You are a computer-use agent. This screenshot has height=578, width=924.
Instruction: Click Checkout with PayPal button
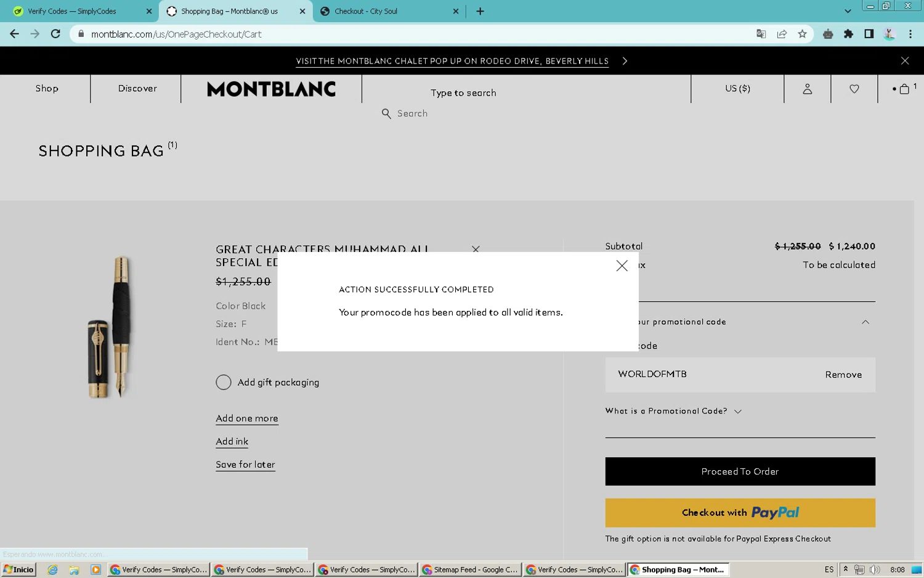[740, 513]
